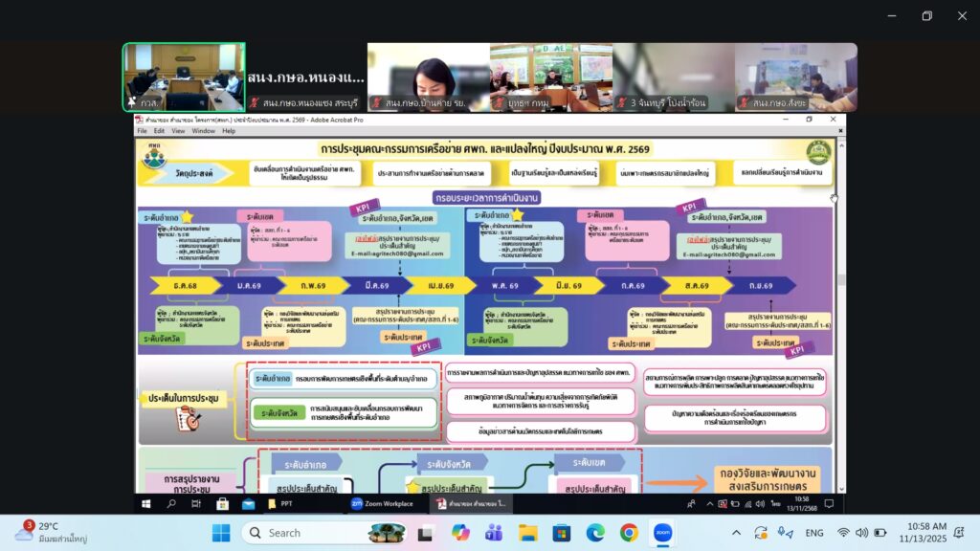Screen dimensions: 980x551
Task: Open the Windows Start menu
Action: tap(221, 532)
